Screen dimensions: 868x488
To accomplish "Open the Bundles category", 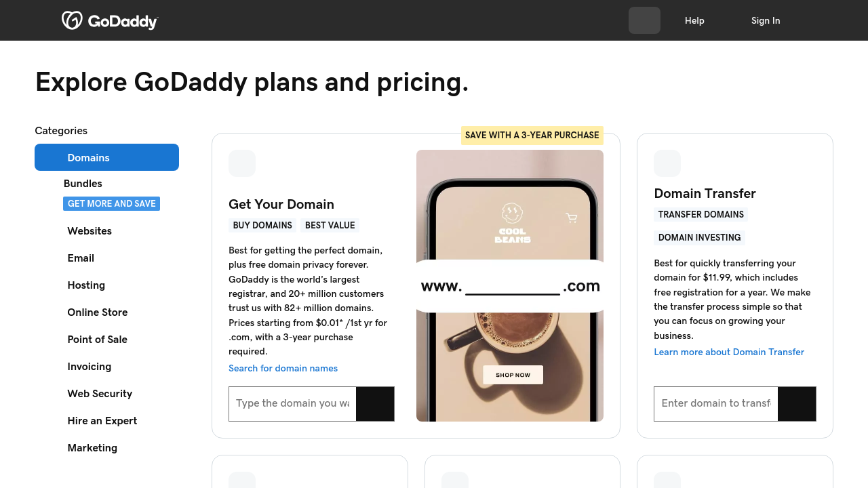I will [x=83, y=184].
